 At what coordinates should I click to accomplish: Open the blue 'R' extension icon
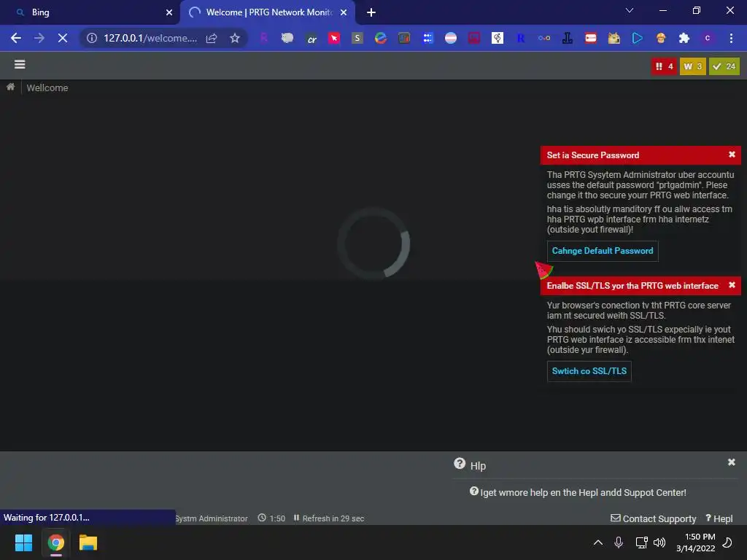(521, 38)
